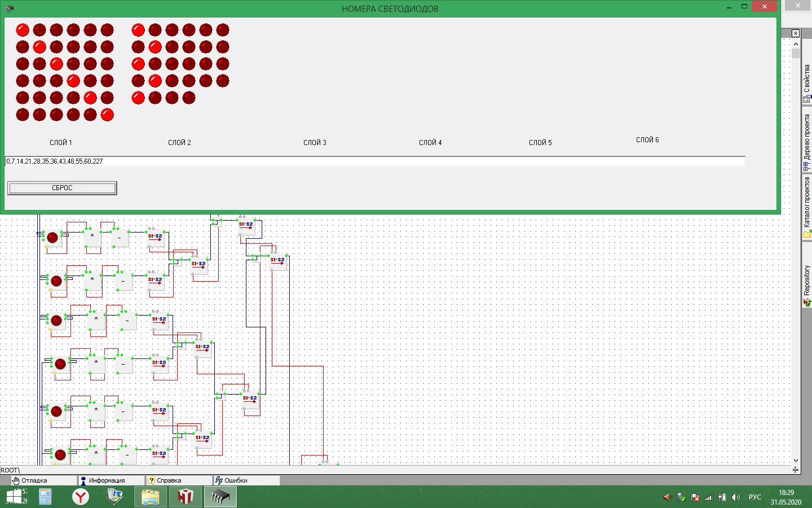Click the first SI-S2 block in the schematic
Viewport: 812px width, 508px height.
point(155,238)
